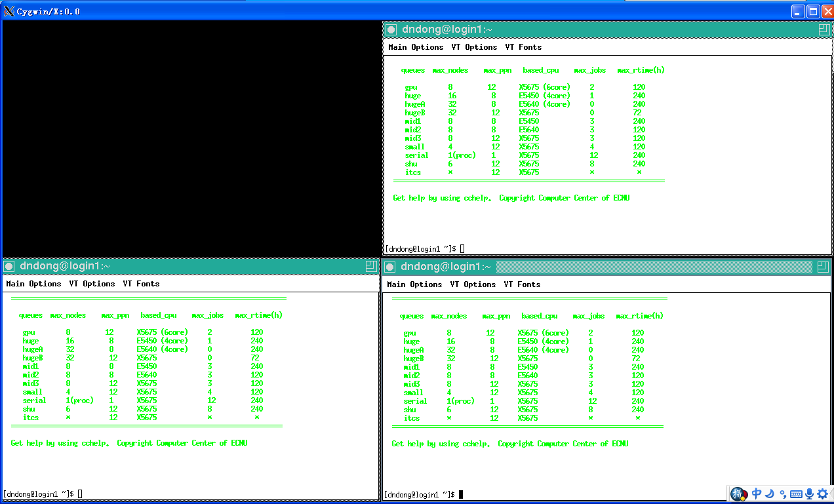Click Sogou input method logo icon

(x=739, y=494)
